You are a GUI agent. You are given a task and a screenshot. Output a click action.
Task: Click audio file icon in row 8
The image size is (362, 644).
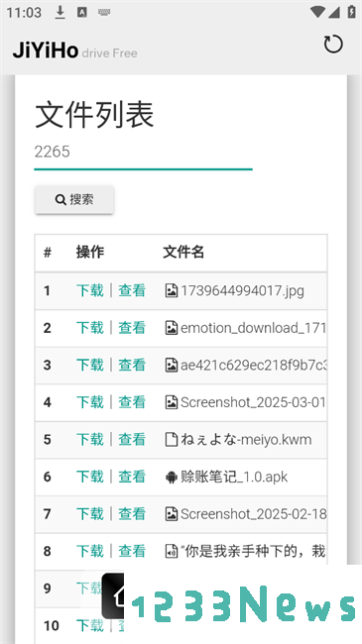172,551
